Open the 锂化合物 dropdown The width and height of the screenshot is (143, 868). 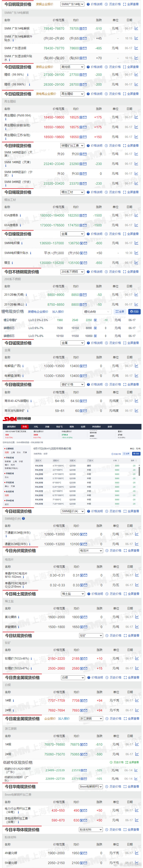[97, 312]
